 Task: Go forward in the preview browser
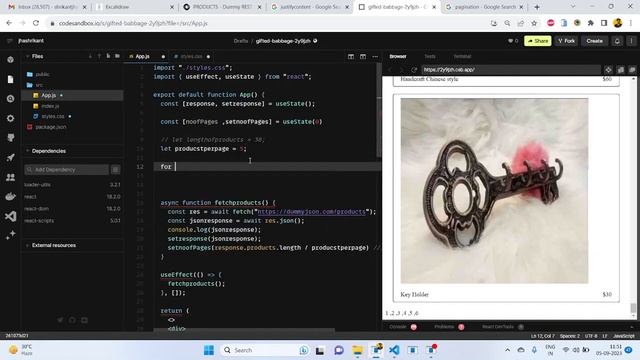click(x=401, y=70)
